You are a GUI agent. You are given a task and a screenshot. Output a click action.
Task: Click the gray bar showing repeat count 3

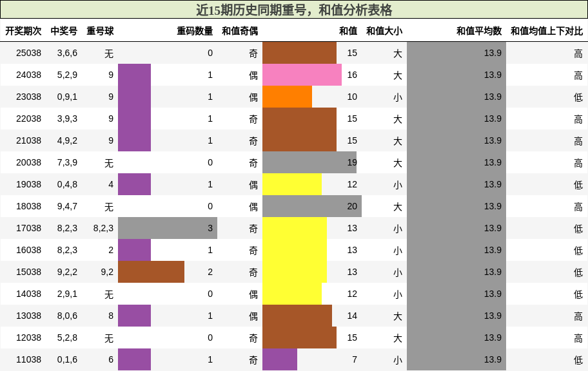click(x=168, y=228)
